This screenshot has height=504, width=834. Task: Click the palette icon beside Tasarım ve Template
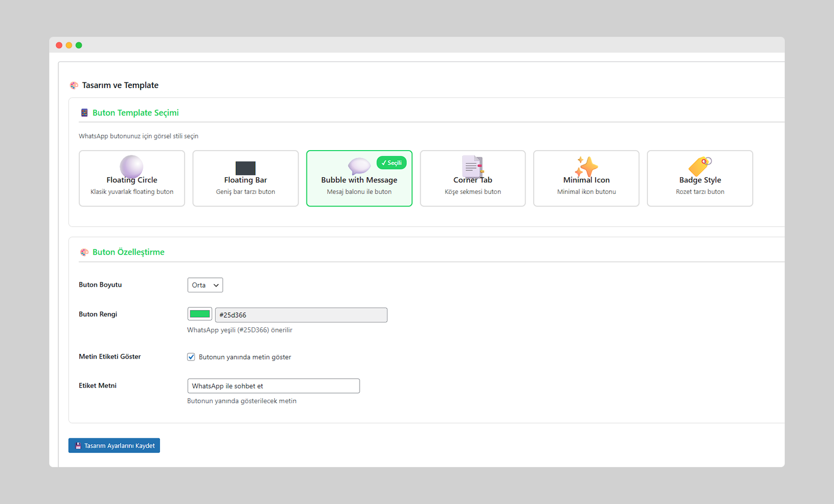coord(74,85)
